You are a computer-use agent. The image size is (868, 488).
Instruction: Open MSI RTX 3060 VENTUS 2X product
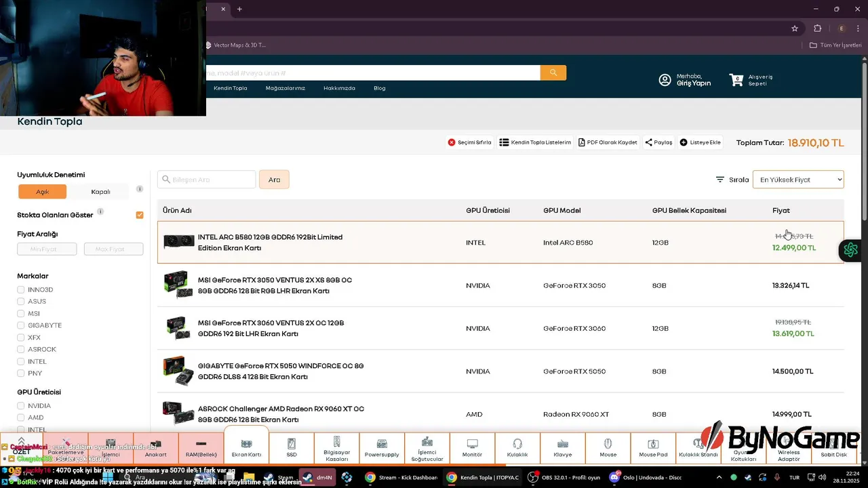pos(271,328)
